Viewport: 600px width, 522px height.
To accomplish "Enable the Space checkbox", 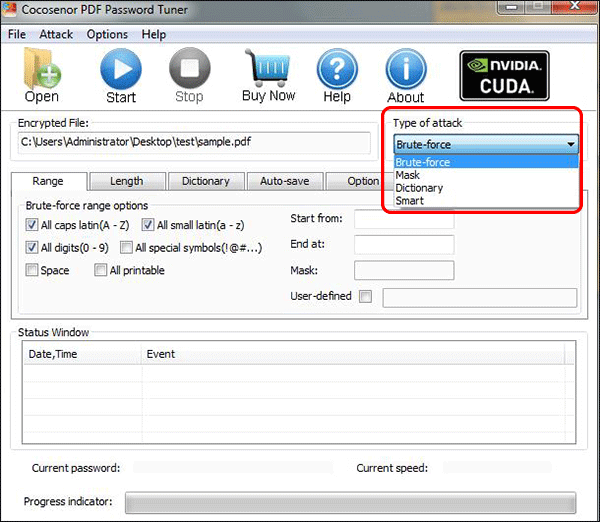I will (31, 270).
